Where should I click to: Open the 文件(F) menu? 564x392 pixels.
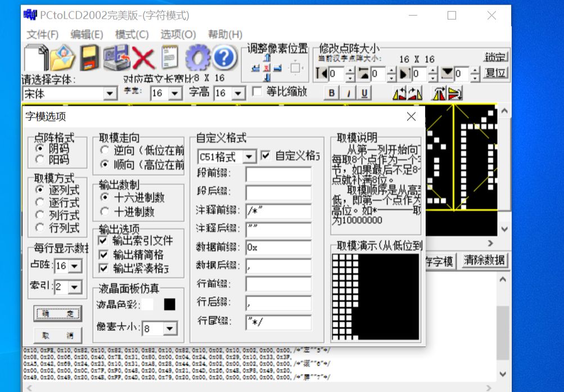42,34
